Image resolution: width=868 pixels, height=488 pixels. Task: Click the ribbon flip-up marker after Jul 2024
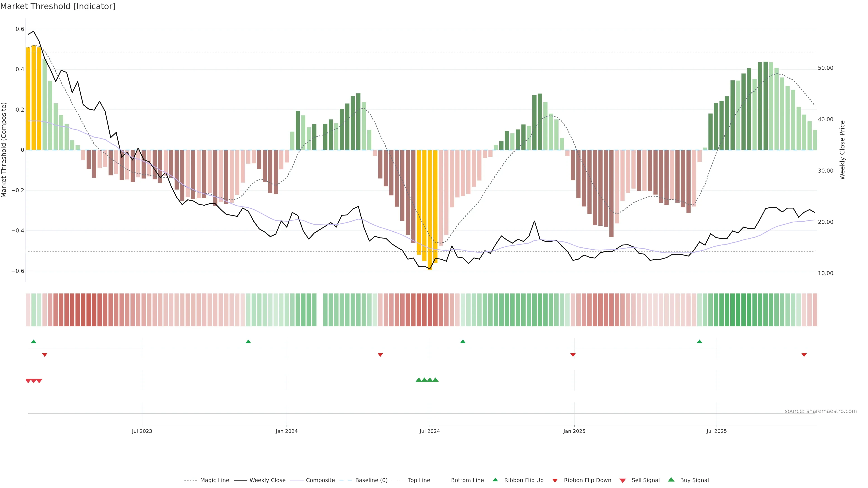click(463, 342)
